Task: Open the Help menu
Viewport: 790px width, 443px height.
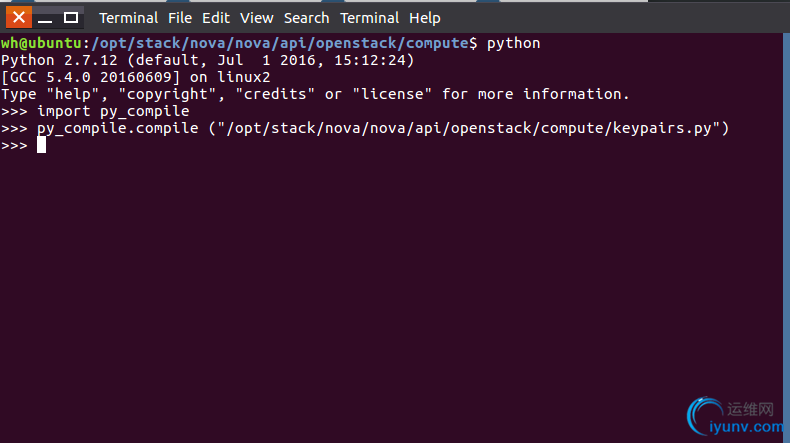Action: (425, 18)
